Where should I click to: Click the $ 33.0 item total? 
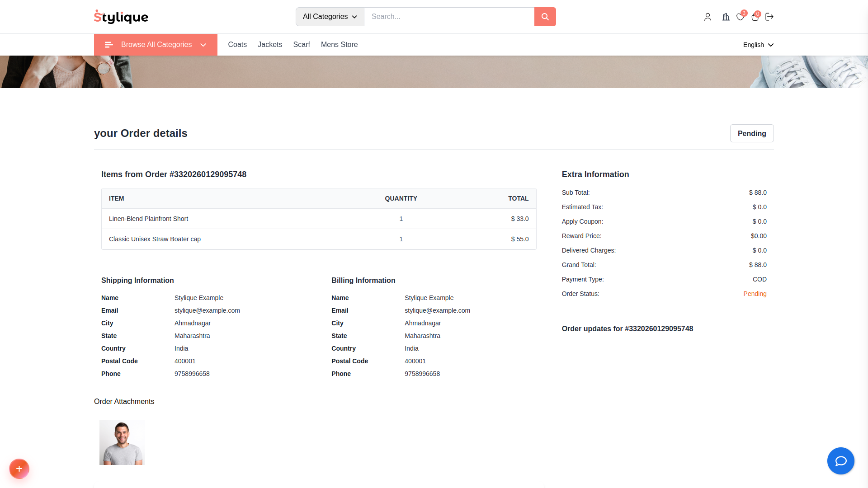tap(520, 219)
